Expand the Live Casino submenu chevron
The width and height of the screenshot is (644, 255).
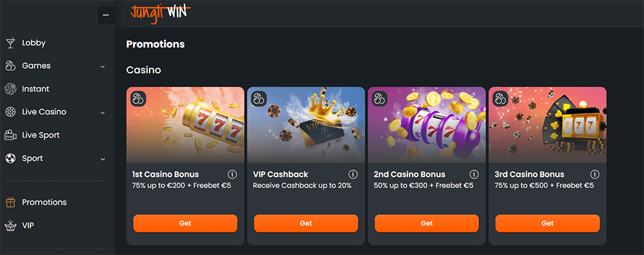[102, 112]
